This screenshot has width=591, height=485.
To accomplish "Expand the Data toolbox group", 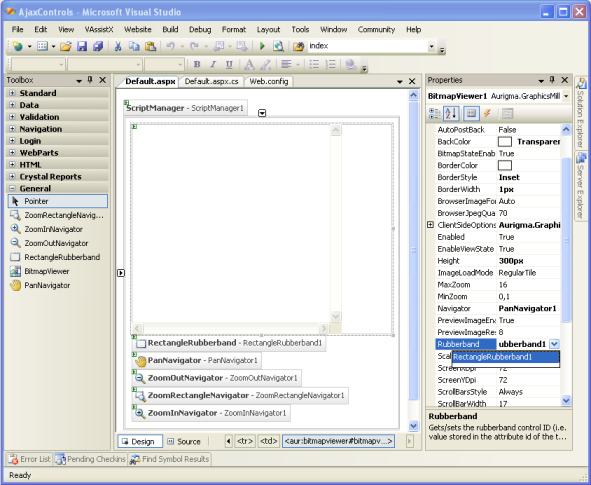I will coord(12,105).
